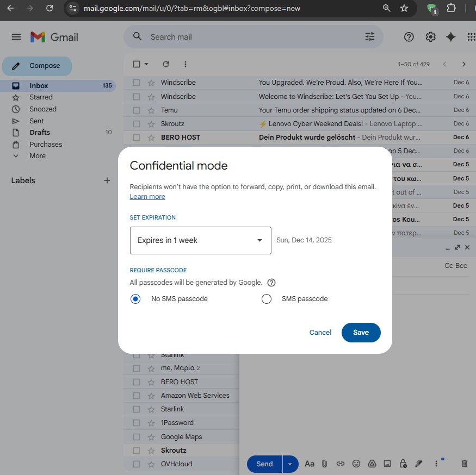
Task: Click the attach files paperclip icon
Action: [x=324, y=464]
